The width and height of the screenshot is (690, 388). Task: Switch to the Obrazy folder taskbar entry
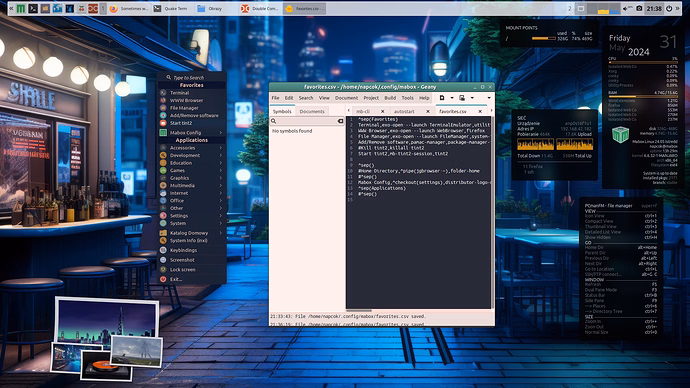click(215, 8)
